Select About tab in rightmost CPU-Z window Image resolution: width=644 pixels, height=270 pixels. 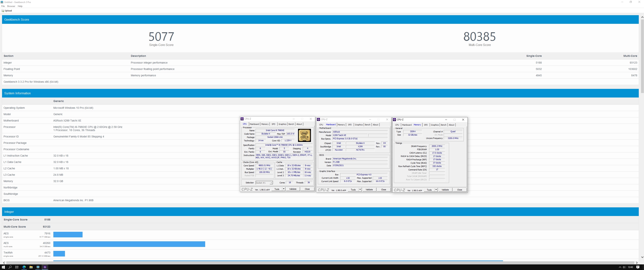tap(452, 125)
